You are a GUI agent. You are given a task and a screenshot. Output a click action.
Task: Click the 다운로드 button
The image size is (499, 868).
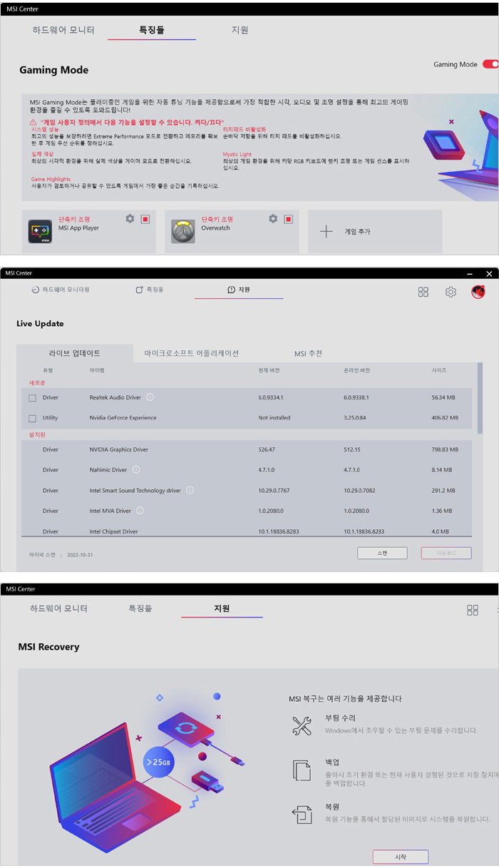tap(446, 553)
